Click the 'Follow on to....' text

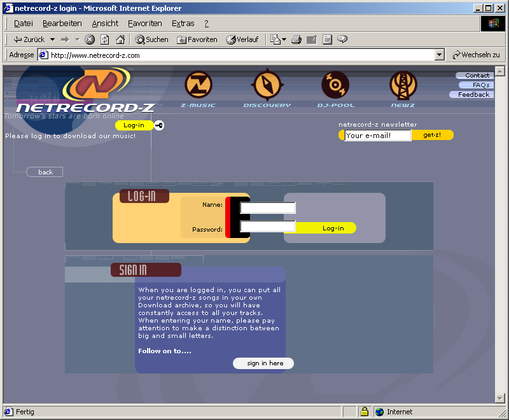point(165,351)
